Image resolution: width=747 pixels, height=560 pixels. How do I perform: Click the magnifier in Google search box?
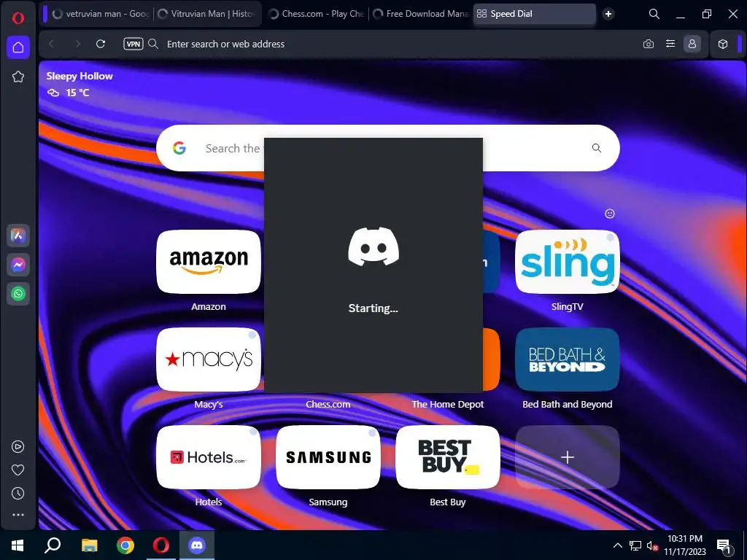pyautogui.click(x=597, y=148)
